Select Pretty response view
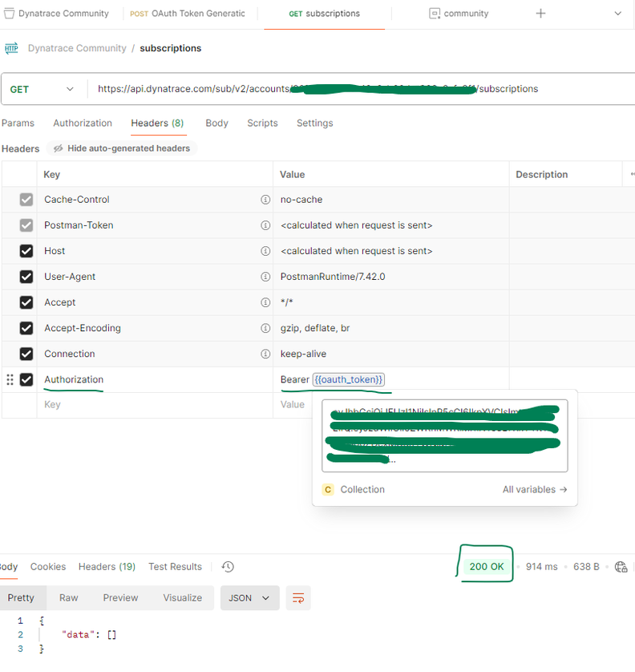Screen dimensions: 635x672 21,598
